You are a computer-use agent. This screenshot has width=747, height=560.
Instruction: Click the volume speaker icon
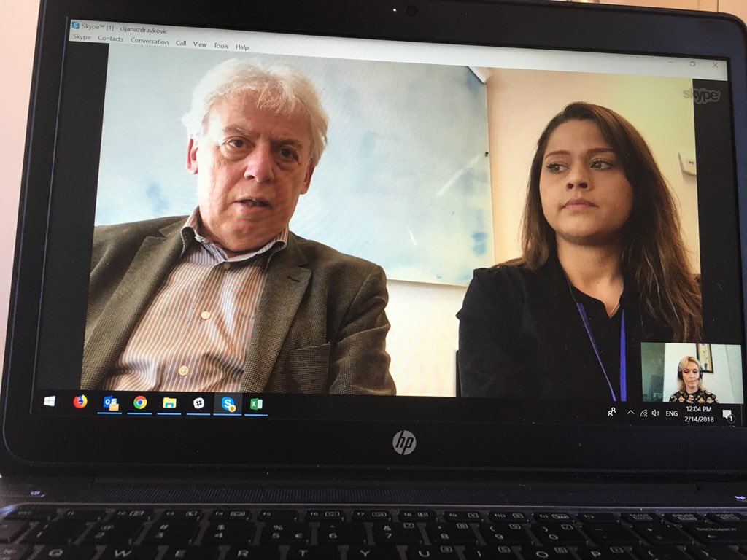[x=656, y=413]
